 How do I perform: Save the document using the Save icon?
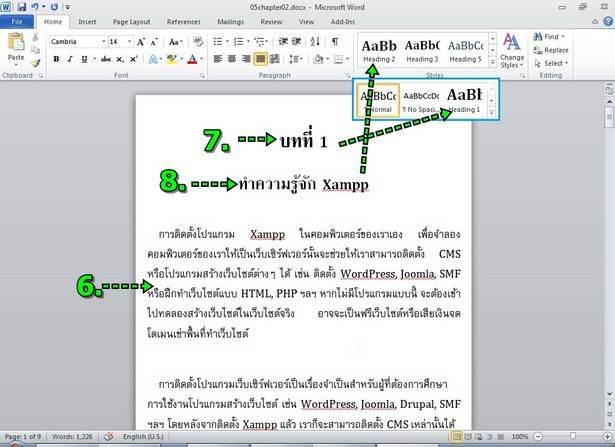pyautogui.click(x=22, y=7)
